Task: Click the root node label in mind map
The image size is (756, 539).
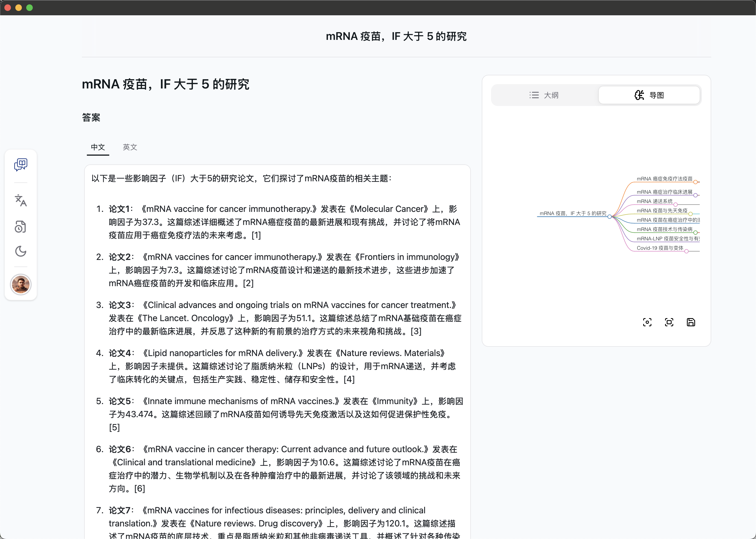Action: (573, 214)
